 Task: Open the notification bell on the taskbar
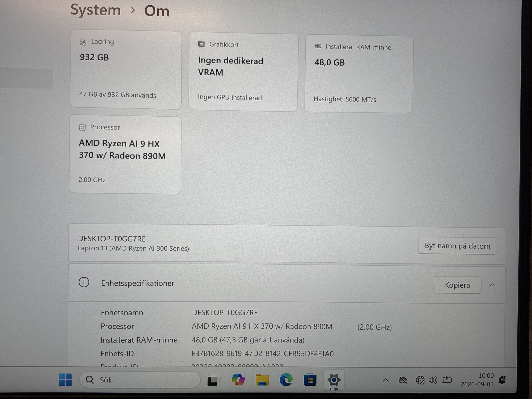click(x=502, y=380)
